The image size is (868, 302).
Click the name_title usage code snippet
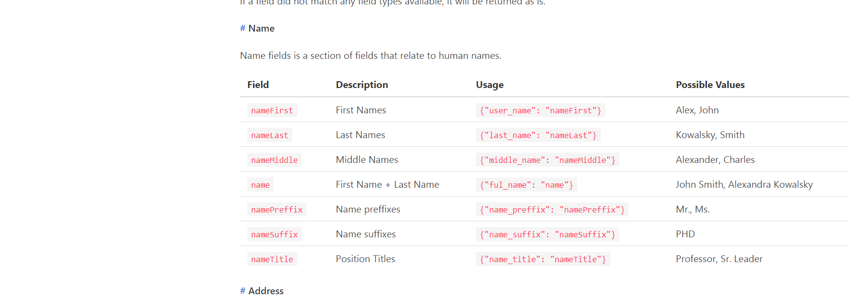[543, 259]
